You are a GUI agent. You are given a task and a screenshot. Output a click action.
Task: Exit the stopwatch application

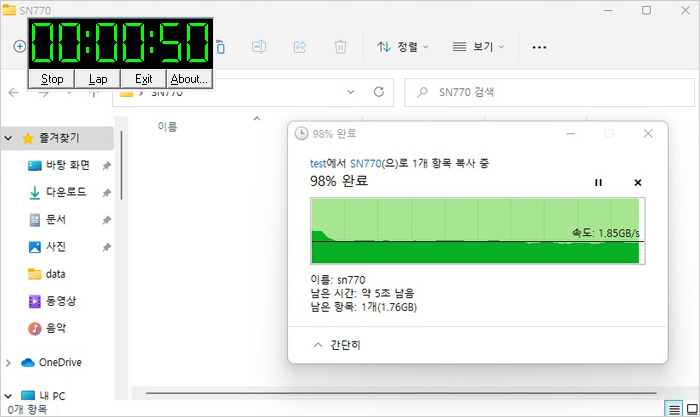pos(143,79)
